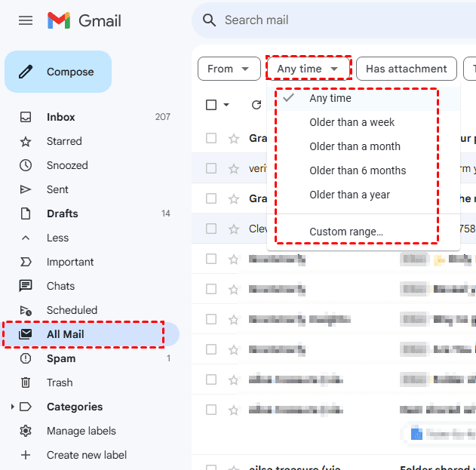Choose Older than a year
This screenshot has height=470, width=476.
click(x=364, y=195)
